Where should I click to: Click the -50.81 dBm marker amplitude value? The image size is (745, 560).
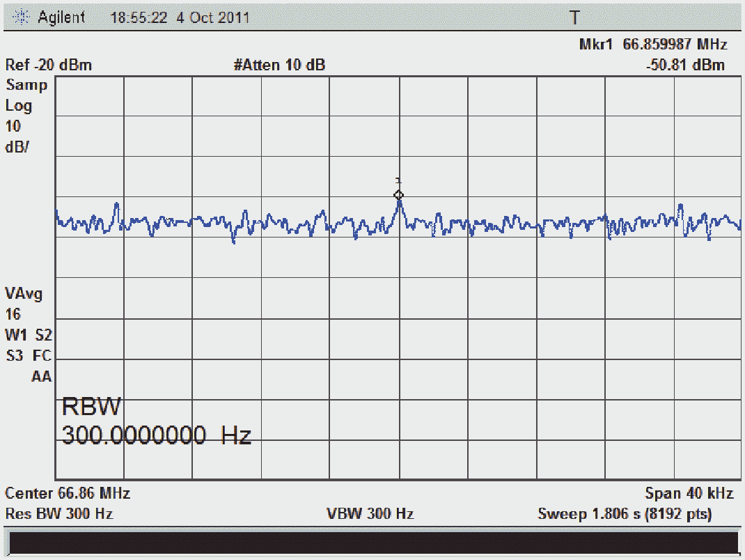point(685,65)
